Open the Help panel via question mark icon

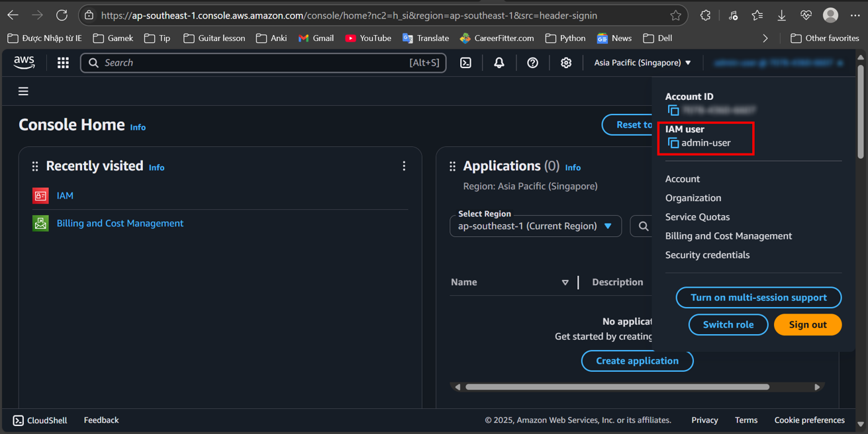tap(532, 62)
